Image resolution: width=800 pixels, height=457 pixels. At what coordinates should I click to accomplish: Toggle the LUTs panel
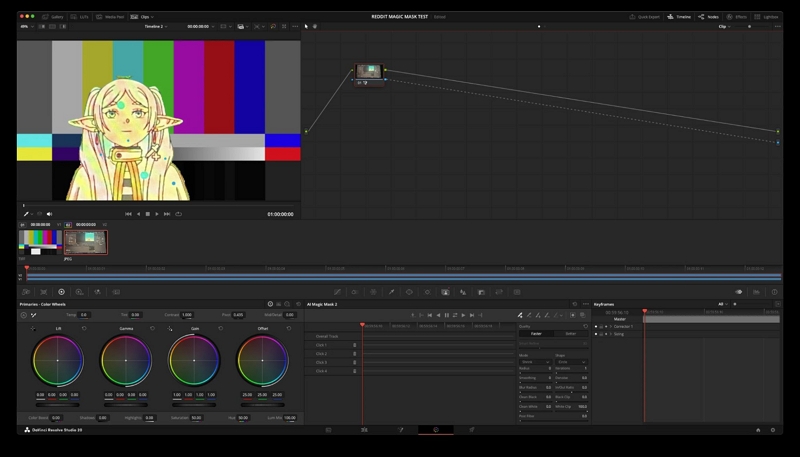(79, 17)
